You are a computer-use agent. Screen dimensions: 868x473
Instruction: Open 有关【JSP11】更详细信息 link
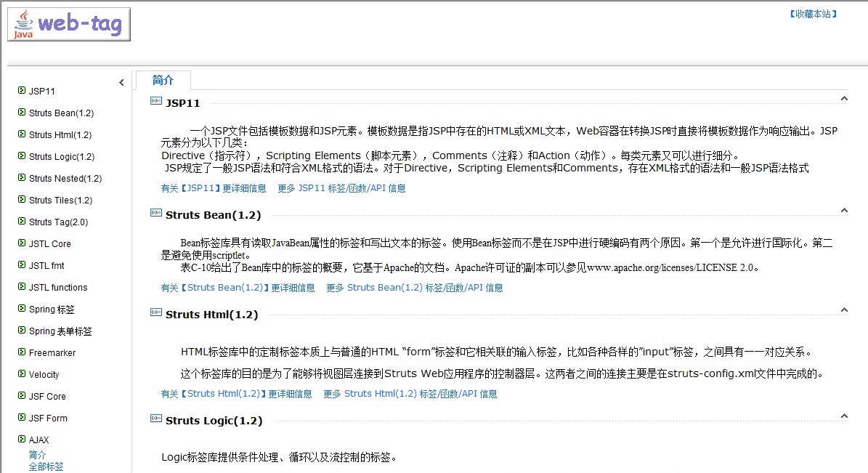click(214, 188)
